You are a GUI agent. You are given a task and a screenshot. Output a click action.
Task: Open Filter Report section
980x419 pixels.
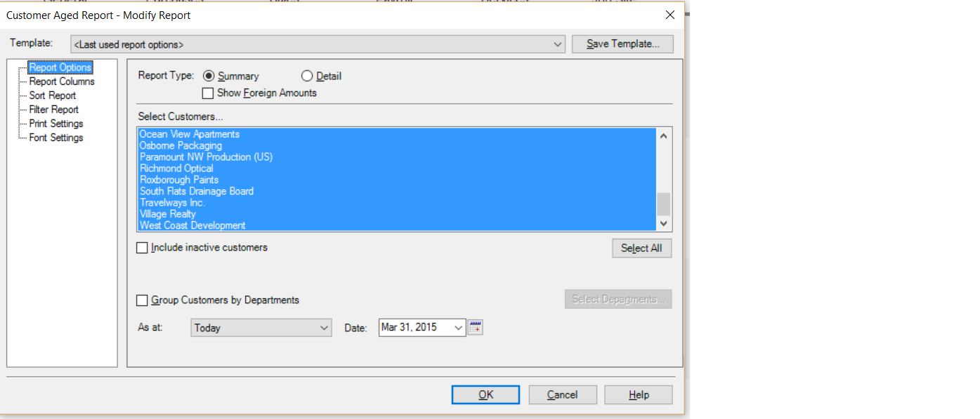point(54,109)
